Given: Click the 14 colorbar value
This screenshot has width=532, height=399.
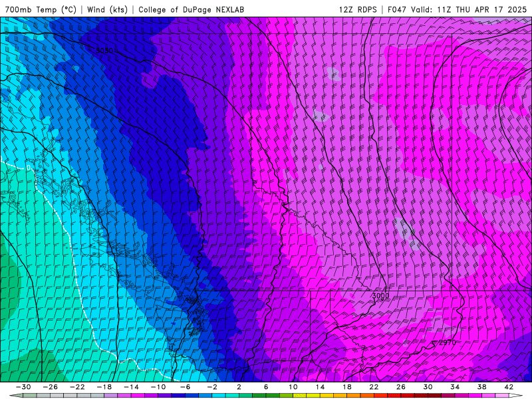Looking at the screenshot, I should (320, 387).
